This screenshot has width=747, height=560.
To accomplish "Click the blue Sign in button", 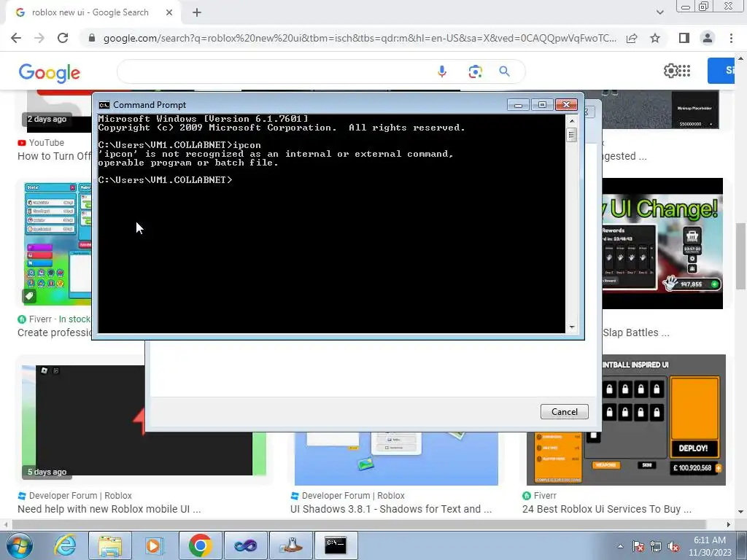I will click(x=721, y=71).
